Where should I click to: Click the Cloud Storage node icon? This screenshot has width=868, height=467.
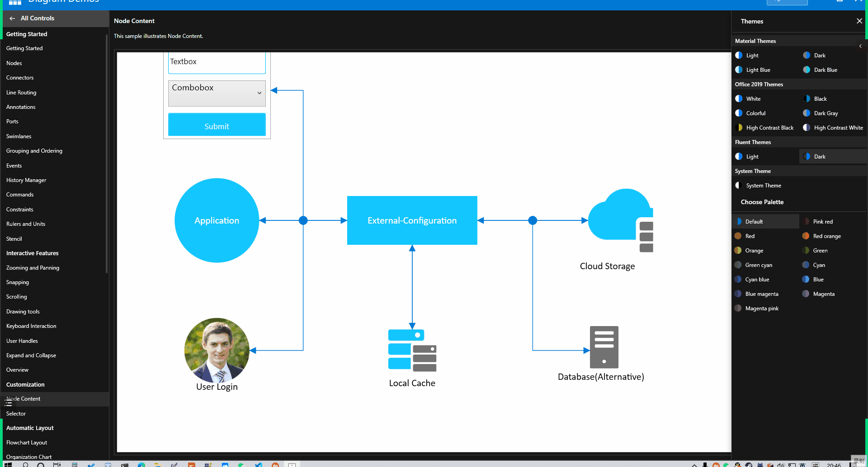point(620,219)
